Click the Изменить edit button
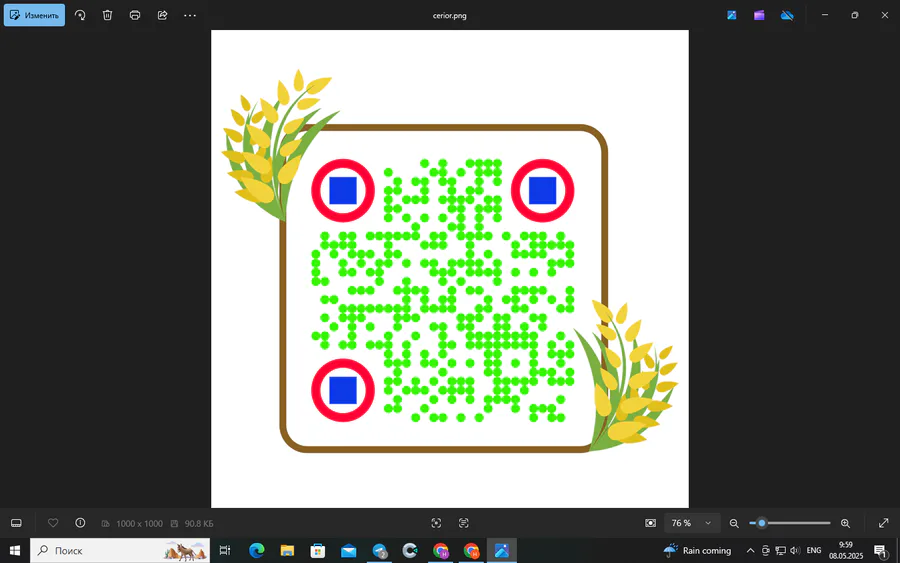 click(x=34, y=15)
